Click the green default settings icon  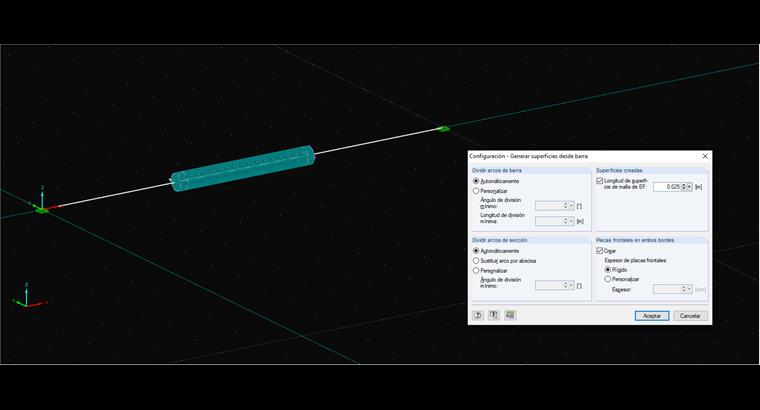pyautogui.click(x=510, y=315)
